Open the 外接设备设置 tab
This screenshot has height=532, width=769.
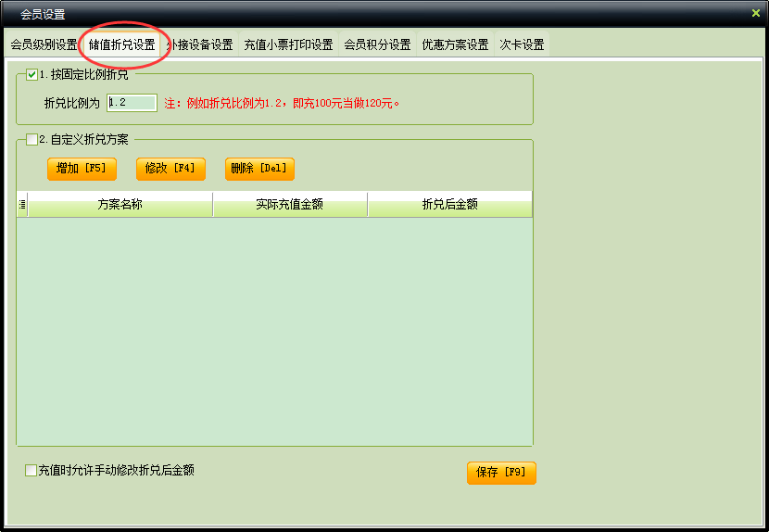point(199,44)
